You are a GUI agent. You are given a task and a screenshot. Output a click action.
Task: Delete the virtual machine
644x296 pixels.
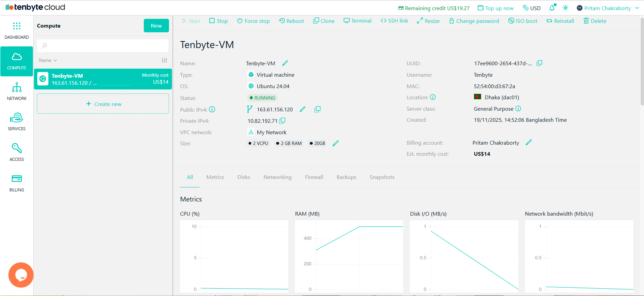595,21
